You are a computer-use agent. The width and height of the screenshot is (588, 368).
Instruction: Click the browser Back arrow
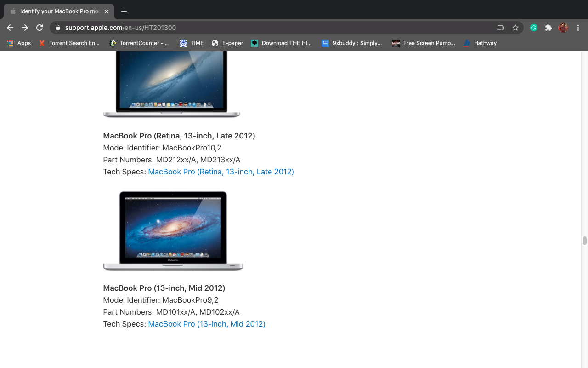tap(10, 28)
